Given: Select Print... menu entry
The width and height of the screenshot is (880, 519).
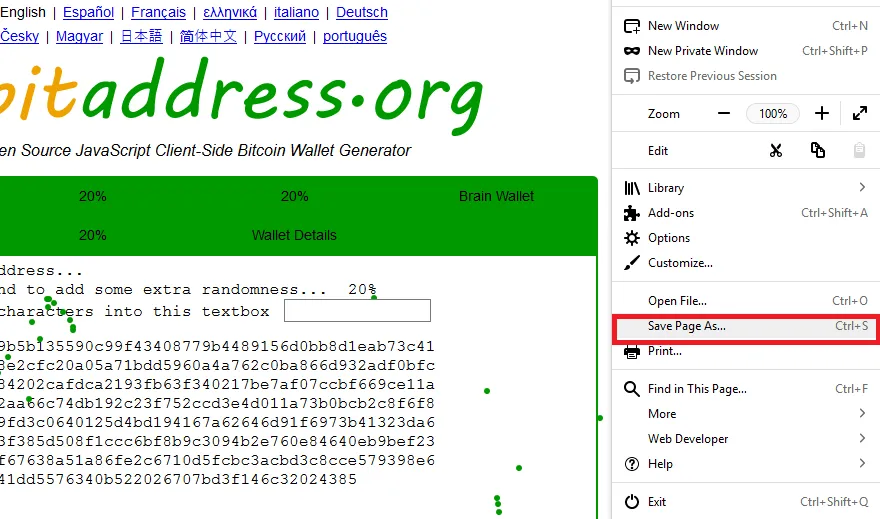Looking at the screenshot, I should [x=746, y=352].
